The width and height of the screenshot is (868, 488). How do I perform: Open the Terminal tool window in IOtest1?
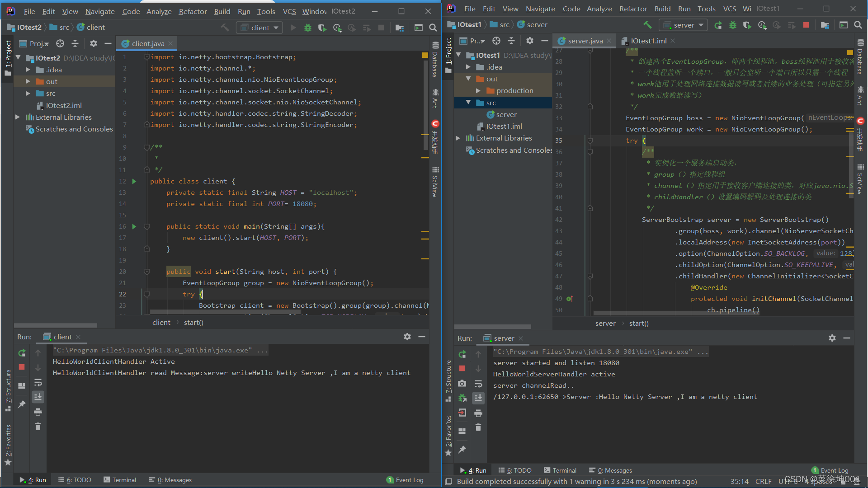click(560, 470)
